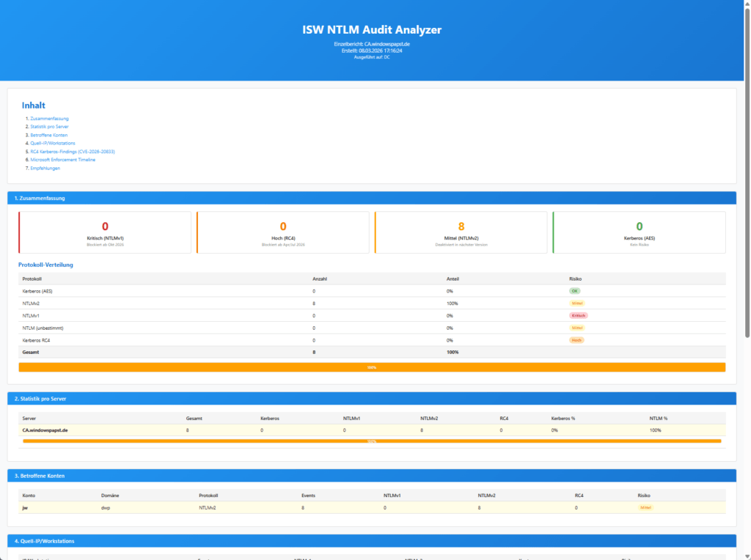The height and width of the screenshot is (560, 751).
Task: Collapse the 2. Statistik pro Server section header
Action: click(x=371, y=398)
